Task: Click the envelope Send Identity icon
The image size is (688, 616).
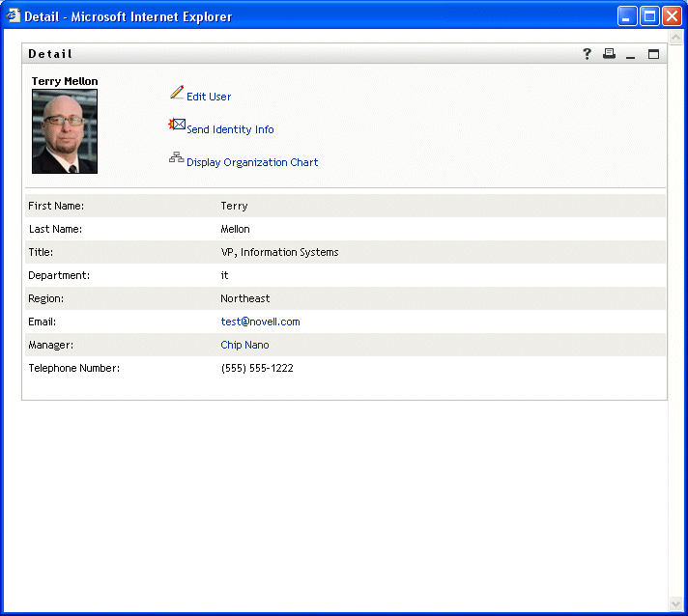Action: pyautogui.click(x=177, y=125)
